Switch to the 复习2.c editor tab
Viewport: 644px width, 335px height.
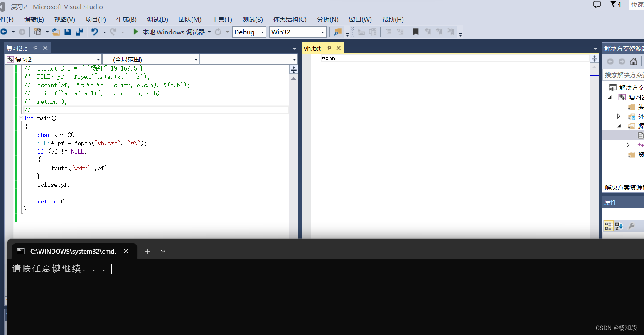pos(17,48)
